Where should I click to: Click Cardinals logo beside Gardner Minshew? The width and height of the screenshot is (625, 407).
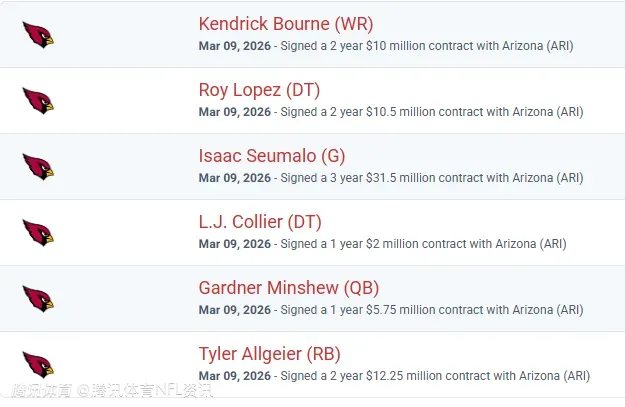click(x=38, y=299)
